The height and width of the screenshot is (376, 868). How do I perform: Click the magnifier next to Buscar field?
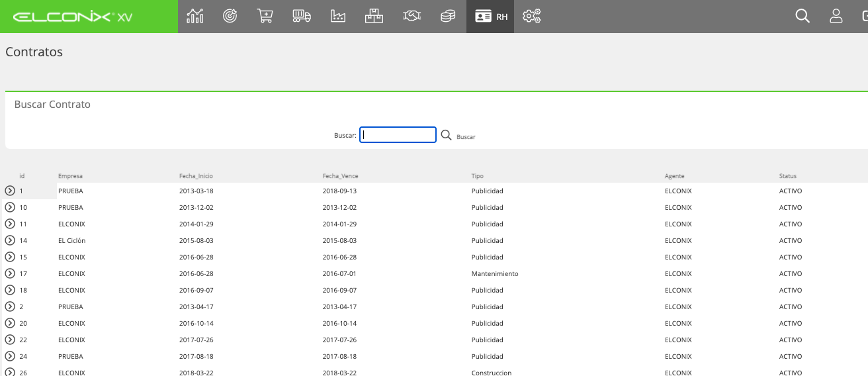pyautogui.click(x=446, y=135)
